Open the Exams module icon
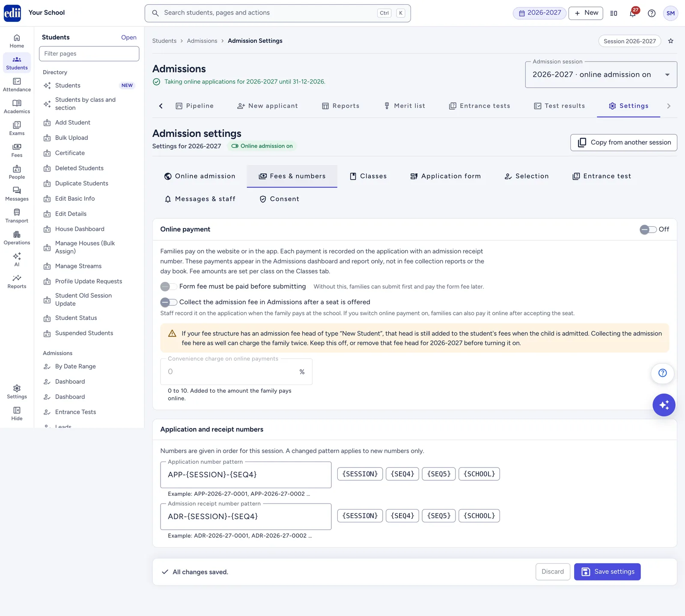This screenshot has width=685, height=616. tap(17, 128)
